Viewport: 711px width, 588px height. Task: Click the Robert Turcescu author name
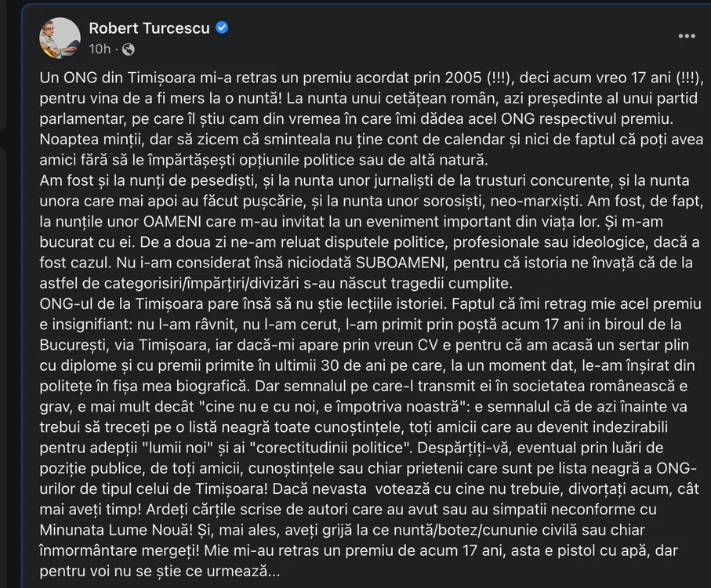coord(149,28)
